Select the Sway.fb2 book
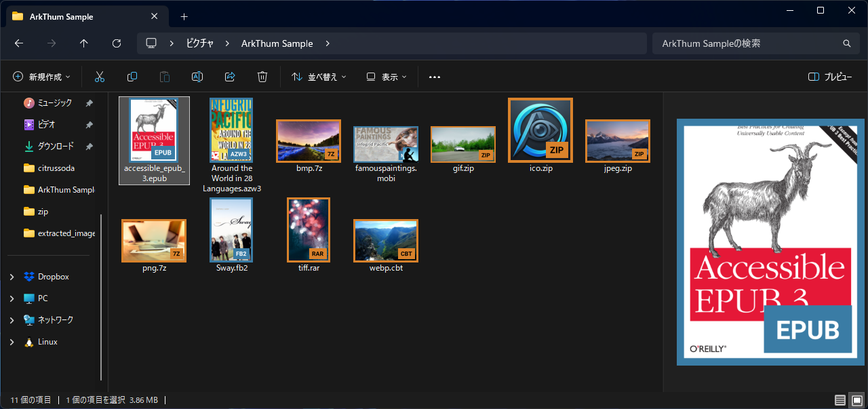 [x=231, y=235]
